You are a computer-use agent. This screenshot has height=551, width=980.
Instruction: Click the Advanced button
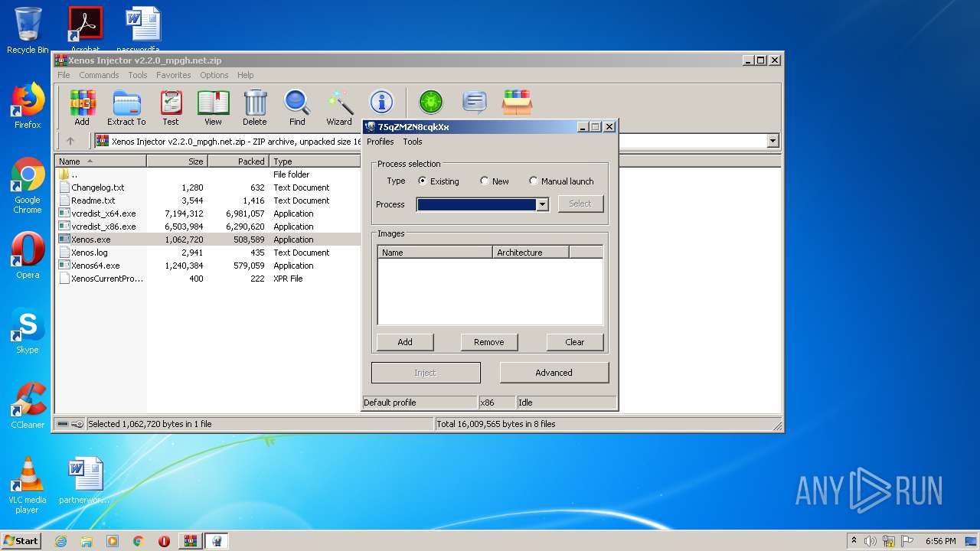[554, 373]
